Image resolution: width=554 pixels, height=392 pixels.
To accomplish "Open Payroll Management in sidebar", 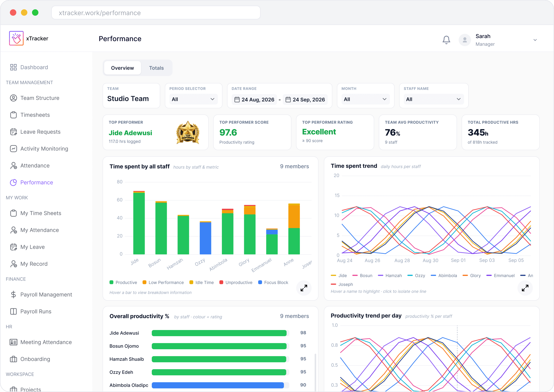I will tap(41, 294).
